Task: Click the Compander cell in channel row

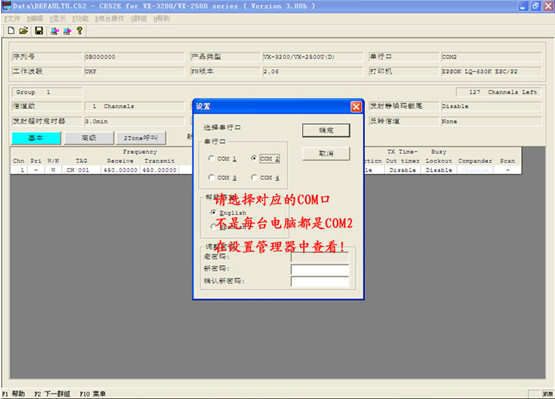Action: [x=475, y=170]
